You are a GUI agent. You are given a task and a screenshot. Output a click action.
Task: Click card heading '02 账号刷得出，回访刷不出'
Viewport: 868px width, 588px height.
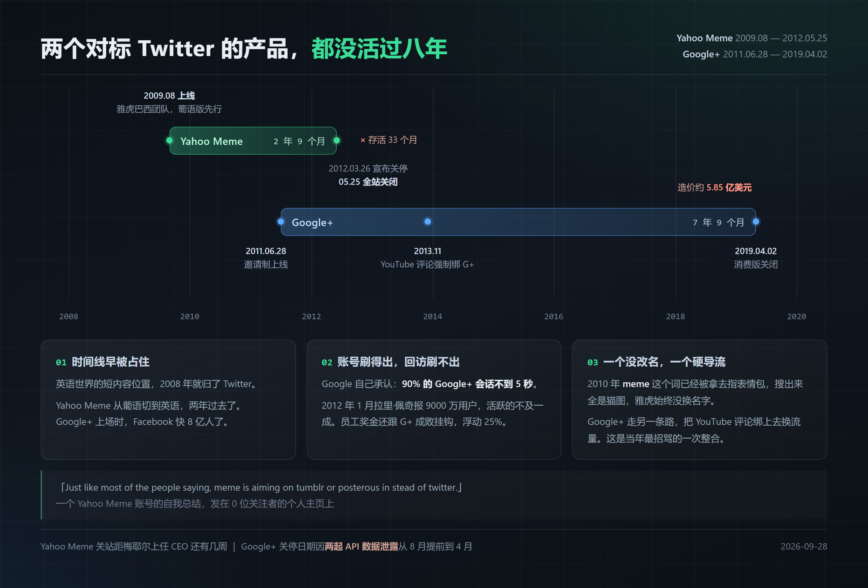tap(391, 362)
